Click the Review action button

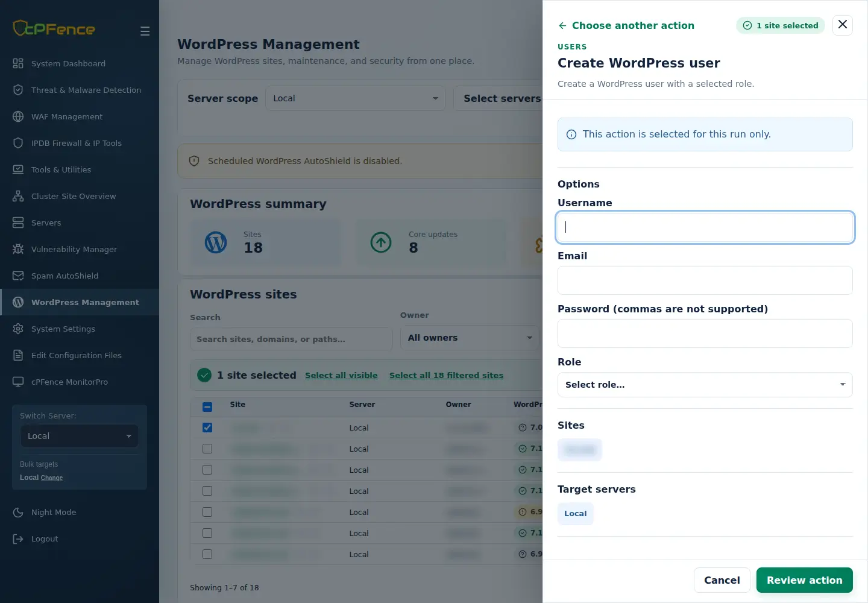[805, 580]
